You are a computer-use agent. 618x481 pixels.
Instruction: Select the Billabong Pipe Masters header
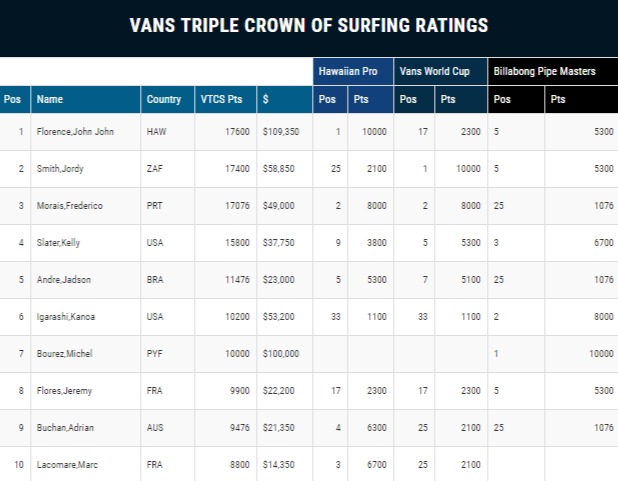545,72
